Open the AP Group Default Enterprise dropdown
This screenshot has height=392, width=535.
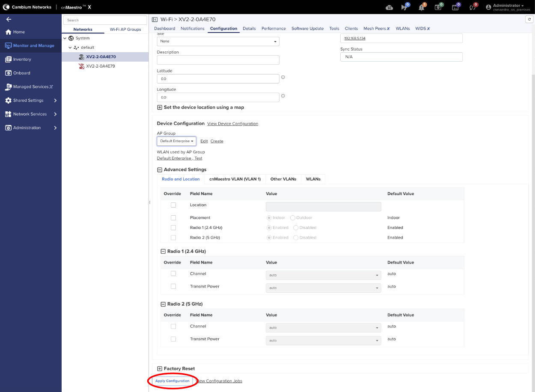click(x=176, y=141)
